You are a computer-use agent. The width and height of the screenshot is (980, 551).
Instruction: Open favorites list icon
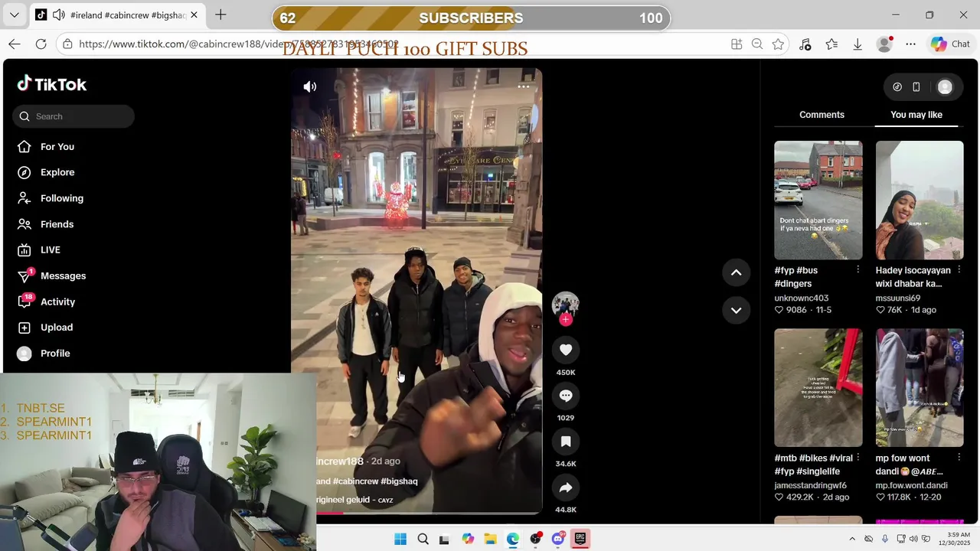tap(831, 44)
